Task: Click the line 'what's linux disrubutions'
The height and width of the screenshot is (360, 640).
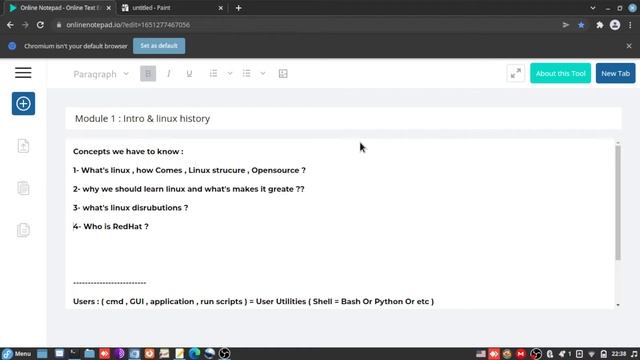Action: click(131, 208)
